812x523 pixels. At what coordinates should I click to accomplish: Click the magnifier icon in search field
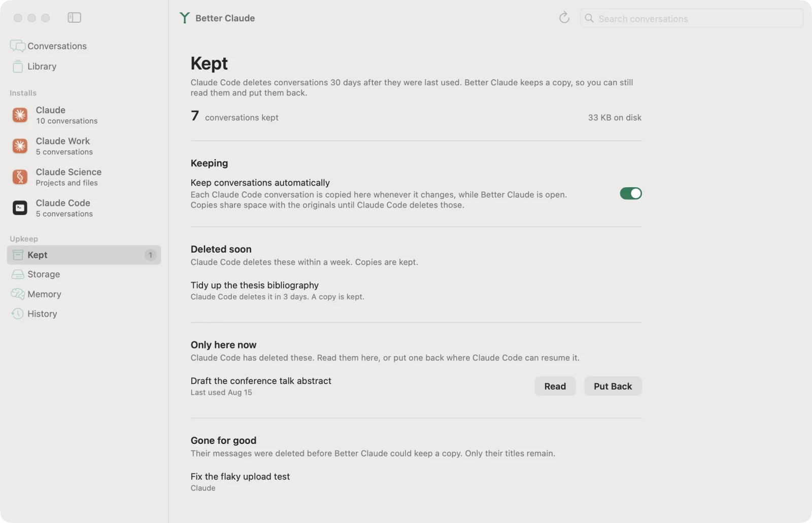click(589, 18)
